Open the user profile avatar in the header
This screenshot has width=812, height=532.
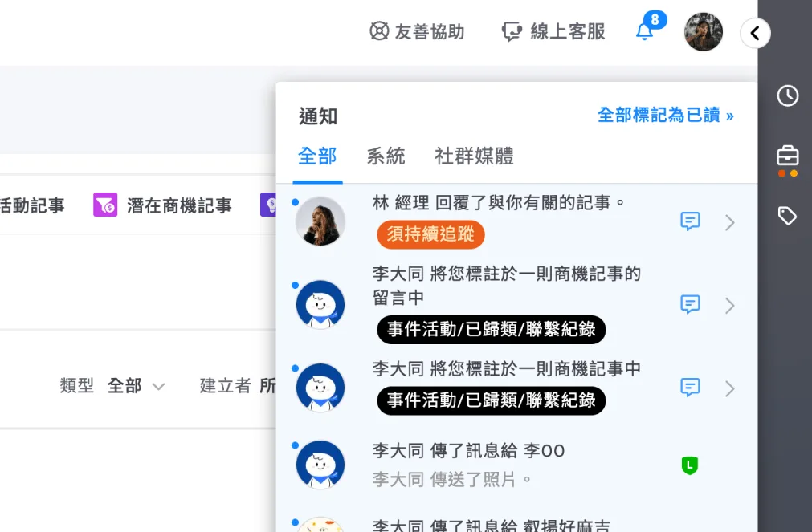pyautogui.click(x=704, y=31)
